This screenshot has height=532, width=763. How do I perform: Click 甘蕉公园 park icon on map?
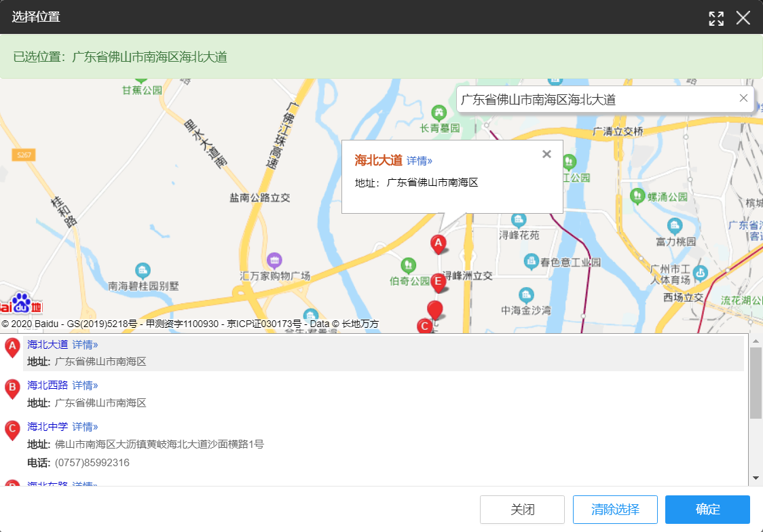point(141,81)
